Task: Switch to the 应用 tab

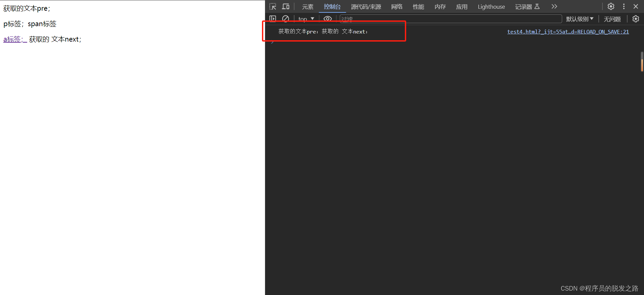Action: click(462, 7)
